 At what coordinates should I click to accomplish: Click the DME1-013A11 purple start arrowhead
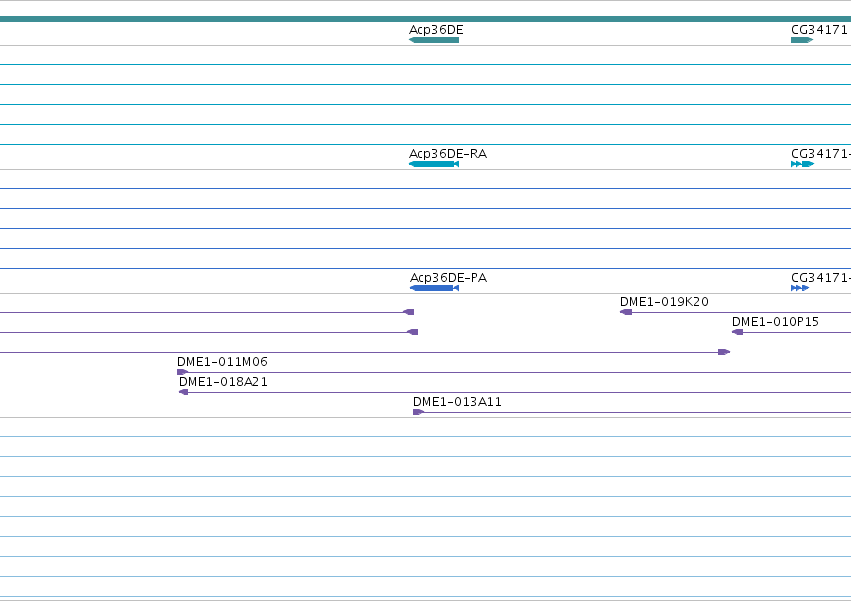point(418,412)
